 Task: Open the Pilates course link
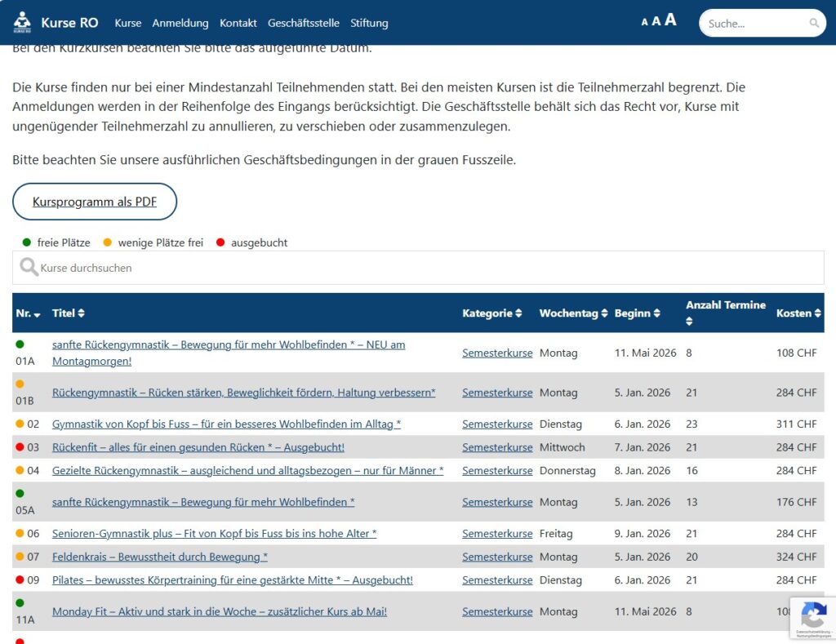(232, 580)
